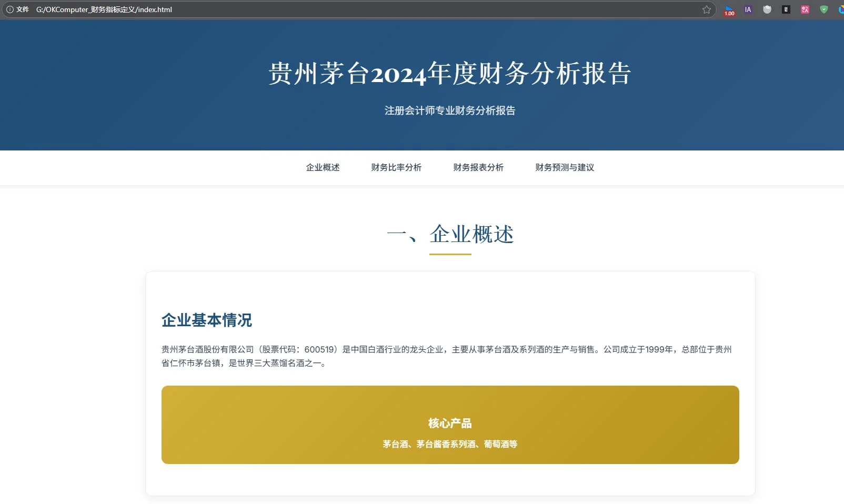Screen dimensions: 844x504
Task: Click the 企业基本情况 heading
Action: tap(207, 320)
